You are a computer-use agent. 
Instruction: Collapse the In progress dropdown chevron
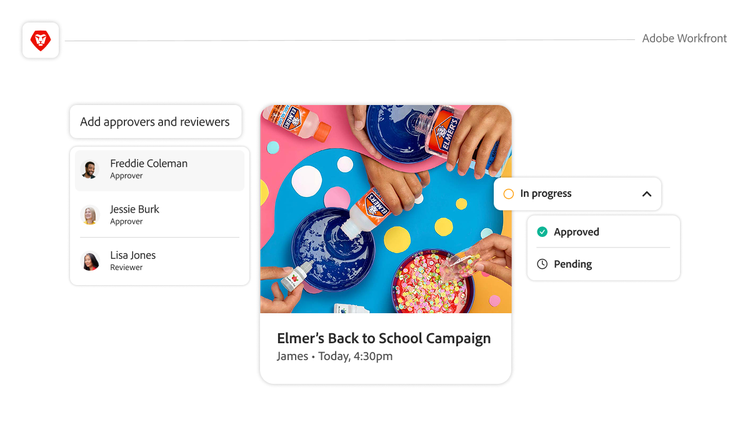click(x=646, y=194)
